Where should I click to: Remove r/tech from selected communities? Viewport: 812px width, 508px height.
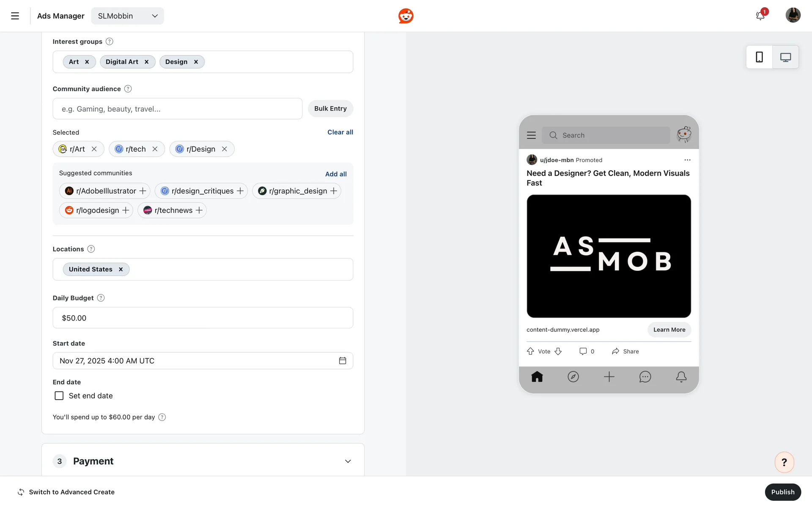coord(155,149)
